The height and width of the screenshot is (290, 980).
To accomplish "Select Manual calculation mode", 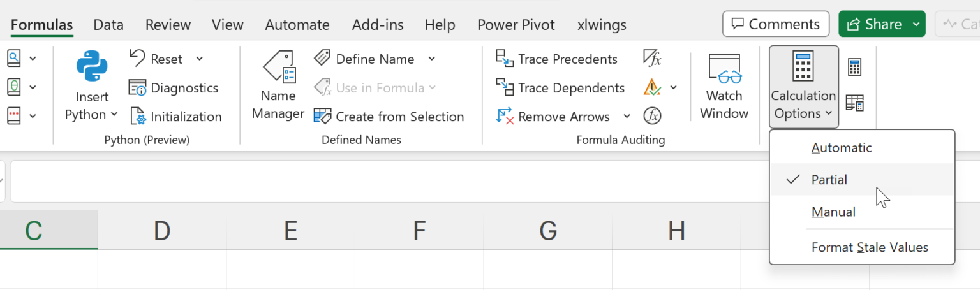I will [833, 212].
